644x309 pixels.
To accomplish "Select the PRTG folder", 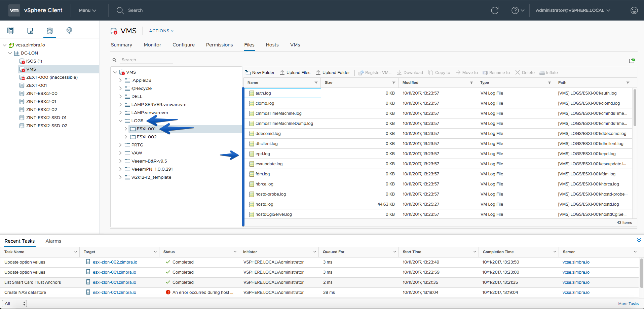I will [x=137, y=145].
